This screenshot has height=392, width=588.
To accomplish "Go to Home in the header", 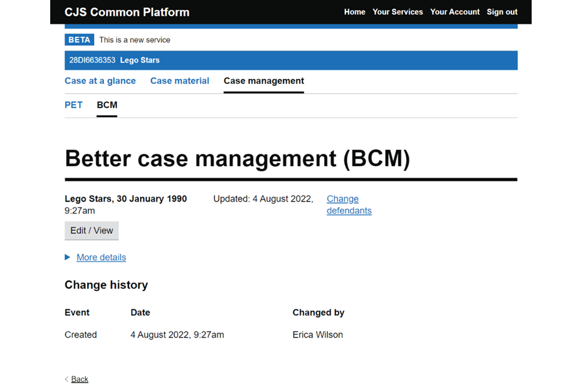I will click(355, 12).
